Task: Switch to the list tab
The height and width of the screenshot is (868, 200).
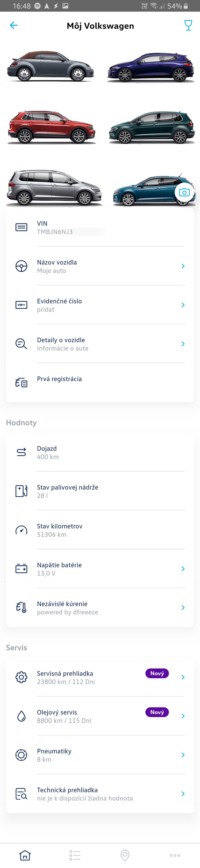Action: (75, 855)
